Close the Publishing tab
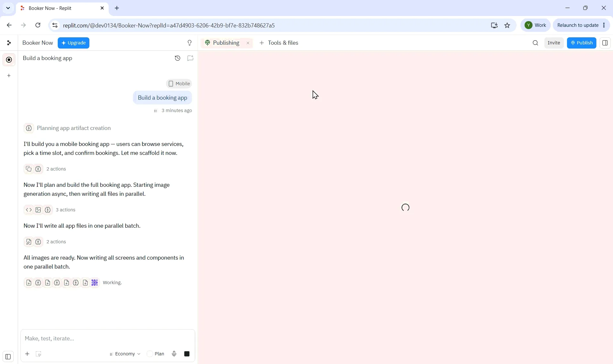The height and width of the screenshot is (364, 613). [248, 43]
